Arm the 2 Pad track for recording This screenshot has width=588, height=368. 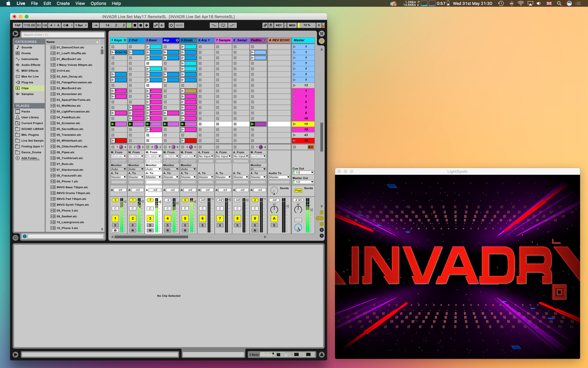[x=133, y=230]
